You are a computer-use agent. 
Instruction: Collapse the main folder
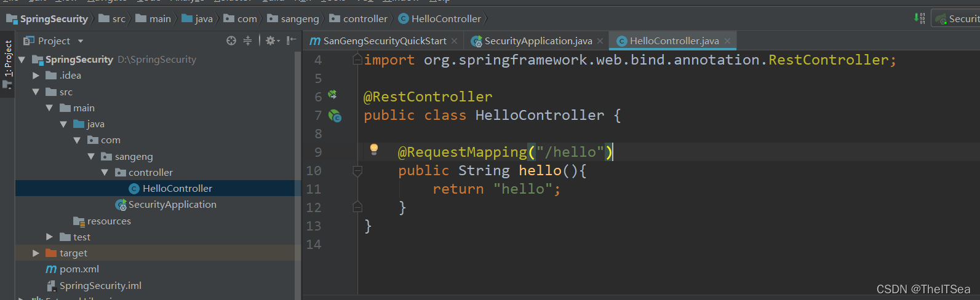49,108
